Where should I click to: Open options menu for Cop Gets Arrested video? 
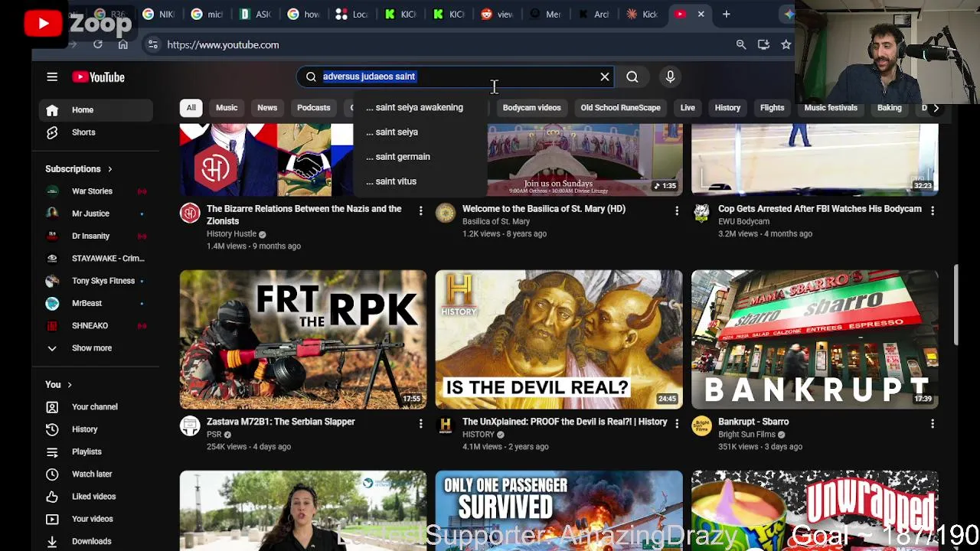click(932, 210)
